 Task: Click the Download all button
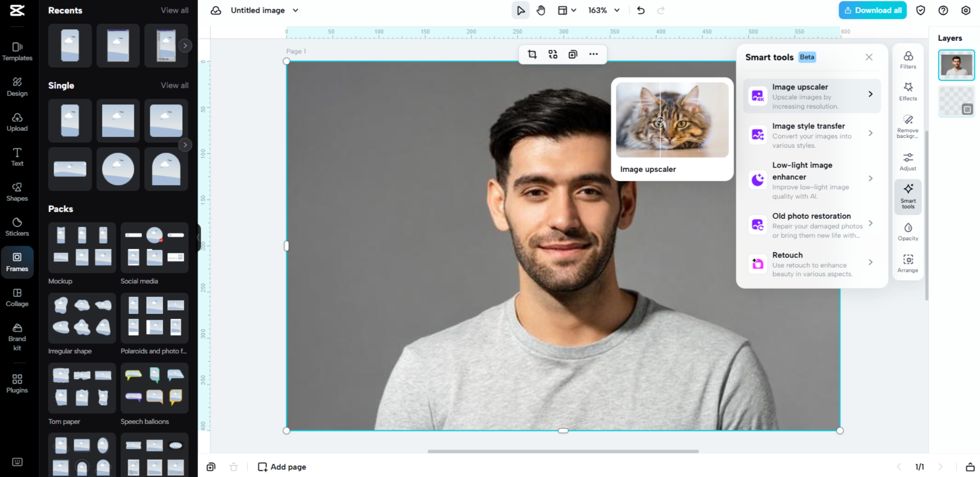tap(872, 10)
